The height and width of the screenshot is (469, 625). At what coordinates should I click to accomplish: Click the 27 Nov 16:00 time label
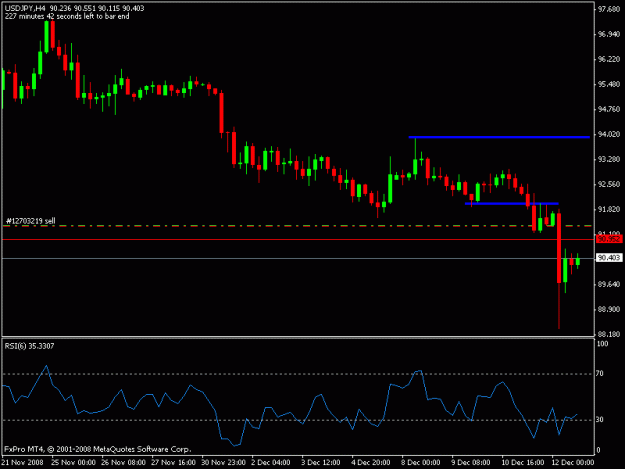click(173, 462)
